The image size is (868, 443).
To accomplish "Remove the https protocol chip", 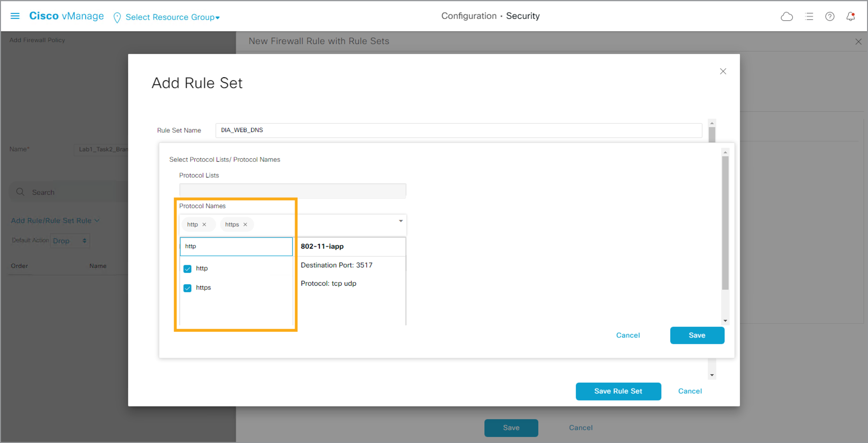I will point(245,224).
